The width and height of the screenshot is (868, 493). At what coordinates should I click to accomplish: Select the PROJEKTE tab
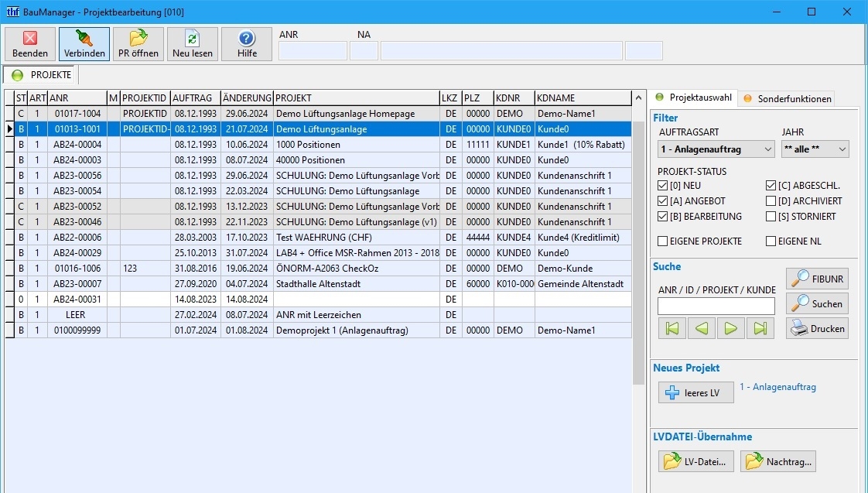coord(42,75)
